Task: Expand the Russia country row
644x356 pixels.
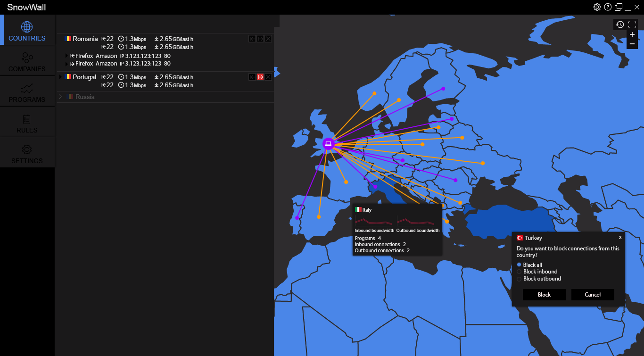Action: coord(60,97)
